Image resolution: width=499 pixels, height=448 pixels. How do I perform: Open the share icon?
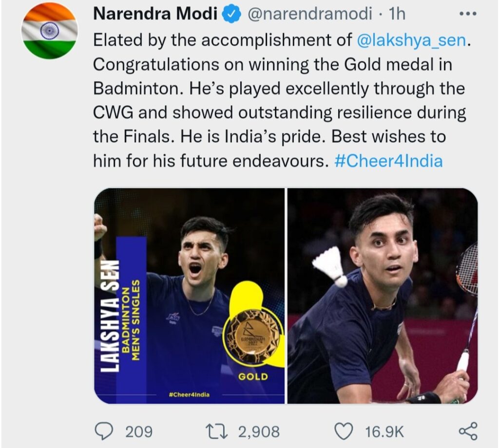[x=468, y=431]
